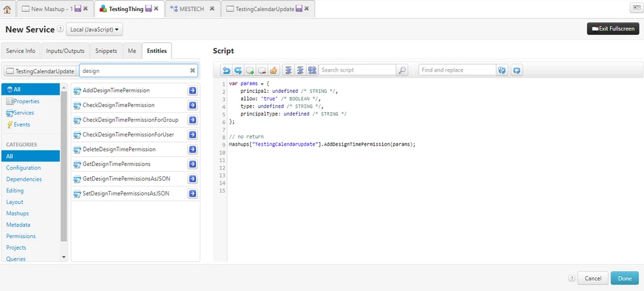This screenshot has height=291, width=644.
Task: Click the Done button
Action: pyautogui.click(x=625, y=278)
